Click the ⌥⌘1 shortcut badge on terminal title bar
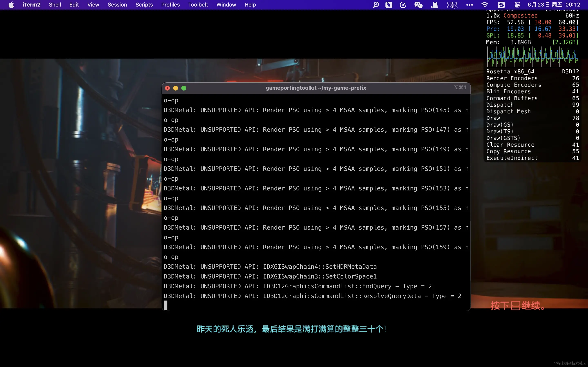This screenshot has width=588, height=367. pos(460,88)
